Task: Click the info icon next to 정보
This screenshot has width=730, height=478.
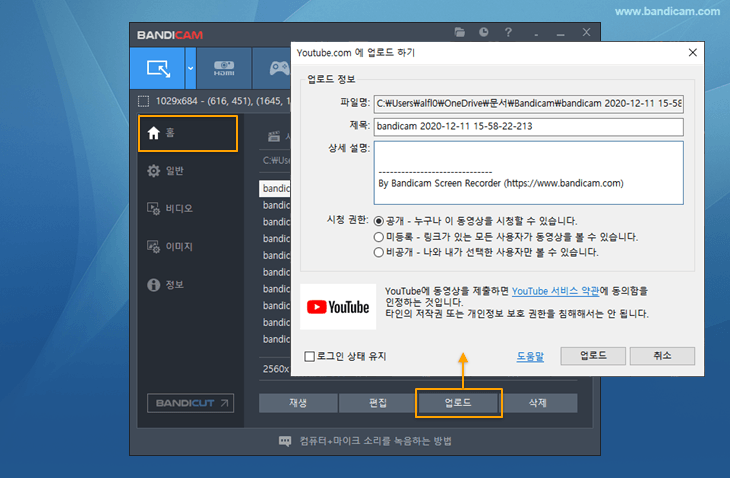Action: 154,284
